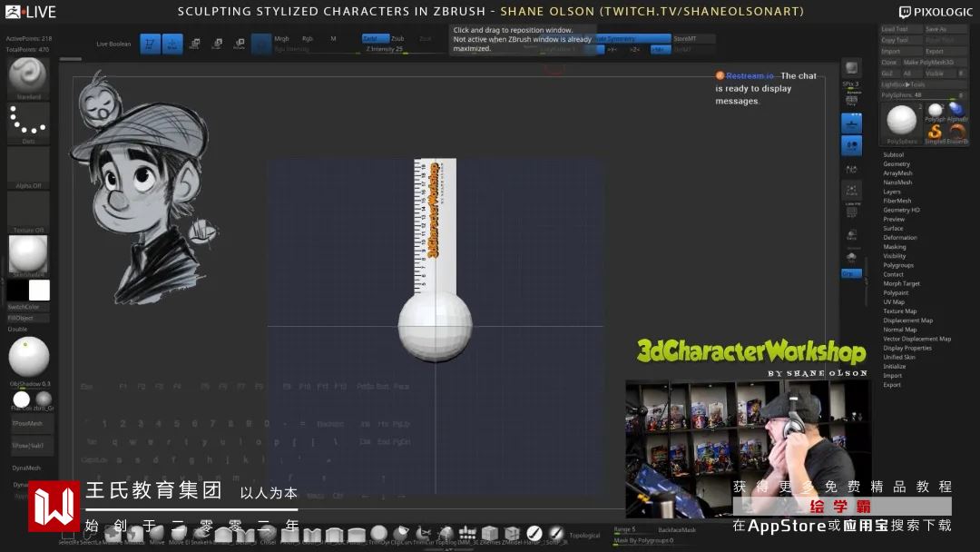Open the Morph Target section
Screen dimensions: 980x552
901,284
